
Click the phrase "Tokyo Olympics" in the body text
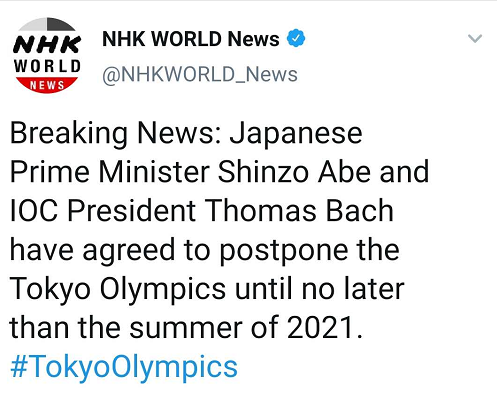(x=118, y=289)
